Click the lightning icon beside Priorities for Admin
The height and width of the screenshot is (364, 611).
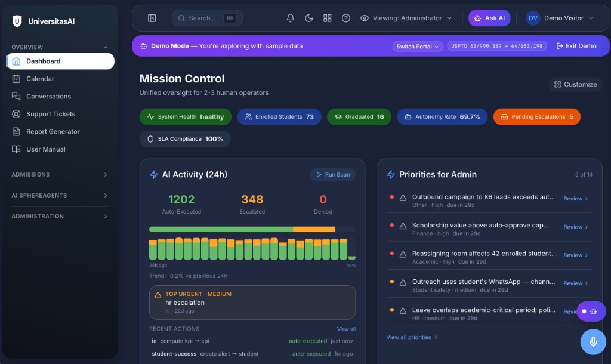(391, 175)
